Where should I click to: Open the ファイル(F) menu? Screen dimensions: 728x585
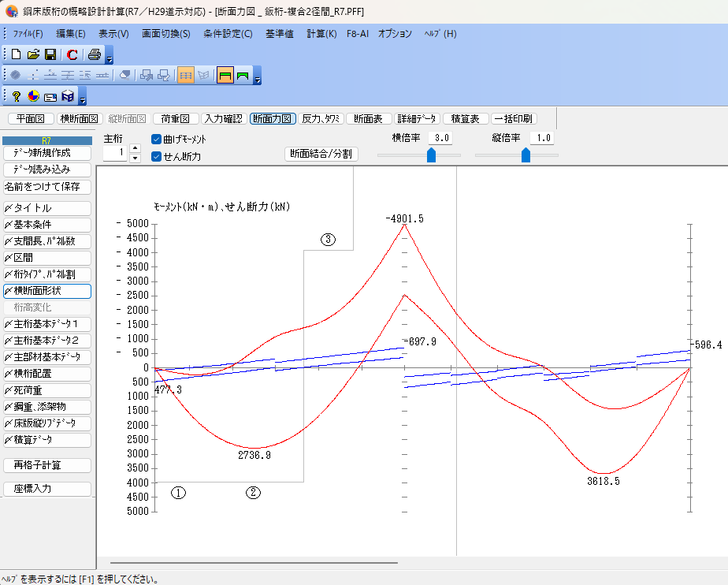(28, 34)
